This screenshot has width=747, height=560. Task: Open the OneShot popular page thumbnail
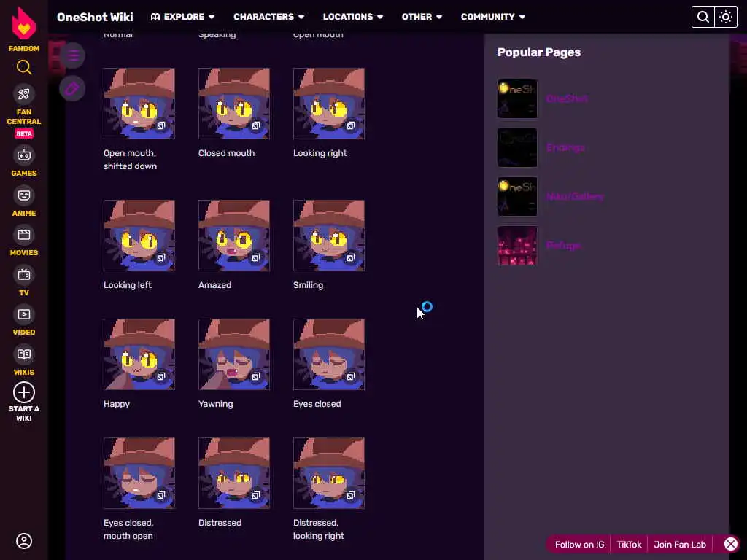(x=517, y=98)
